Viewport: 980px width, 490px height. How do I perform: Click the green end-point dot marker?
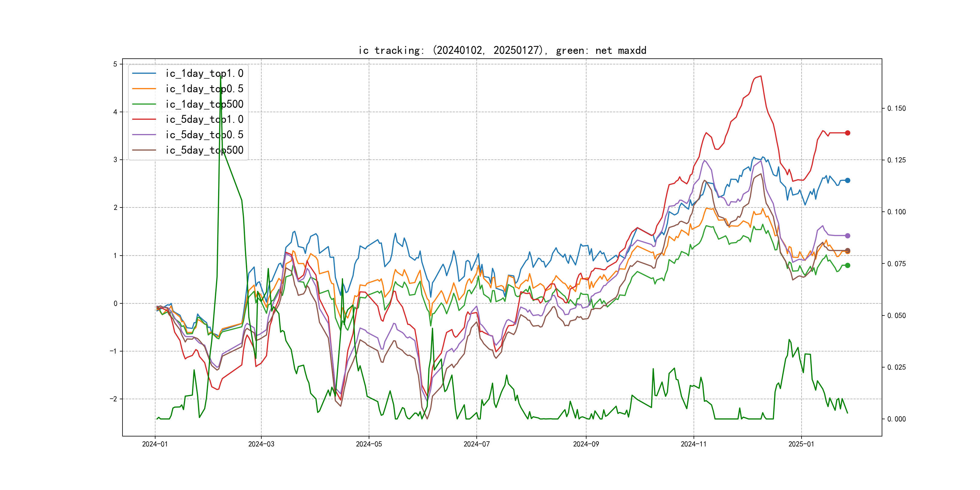click(x=848, y=266)
